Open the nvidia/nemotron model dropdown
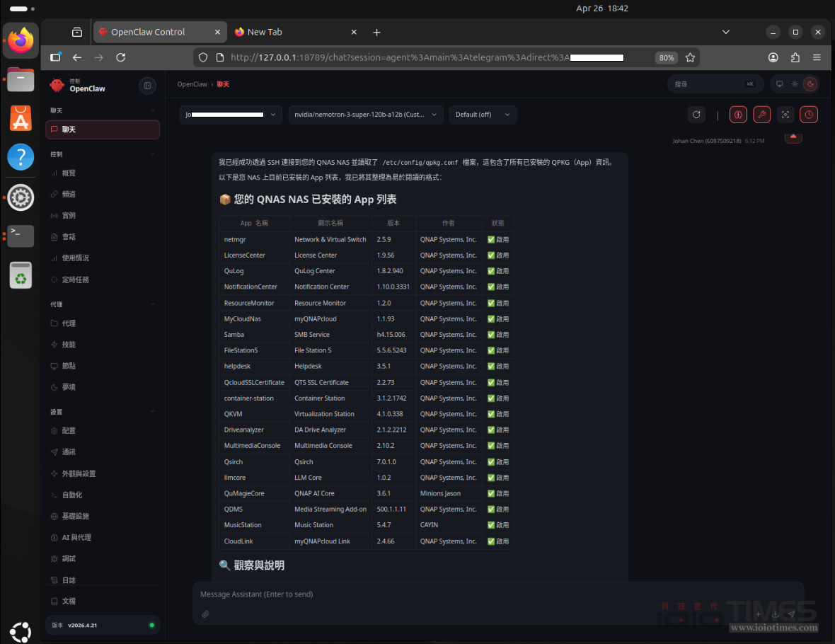Viewport: 835px width, 644px height. point(365,114)
